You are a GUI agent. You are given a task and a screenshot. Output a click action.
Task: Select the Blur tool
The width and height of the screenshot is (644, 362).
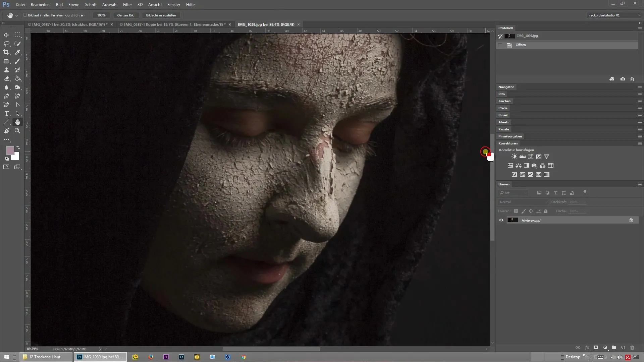point(6,87)
